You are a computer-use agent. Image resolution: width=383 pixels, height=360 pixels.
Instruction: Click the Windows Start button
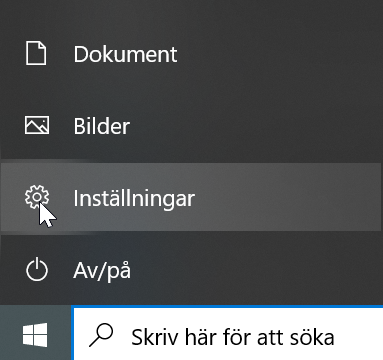pos(35,334)
